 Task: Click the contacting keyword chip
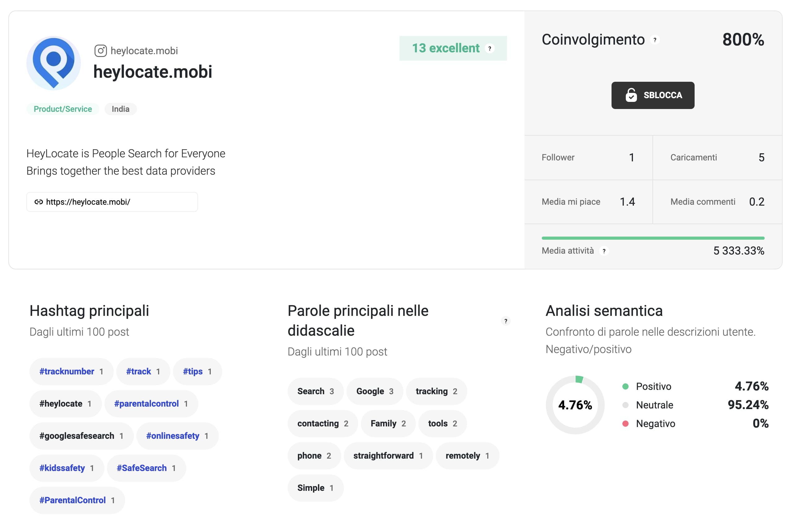[323, 423]
